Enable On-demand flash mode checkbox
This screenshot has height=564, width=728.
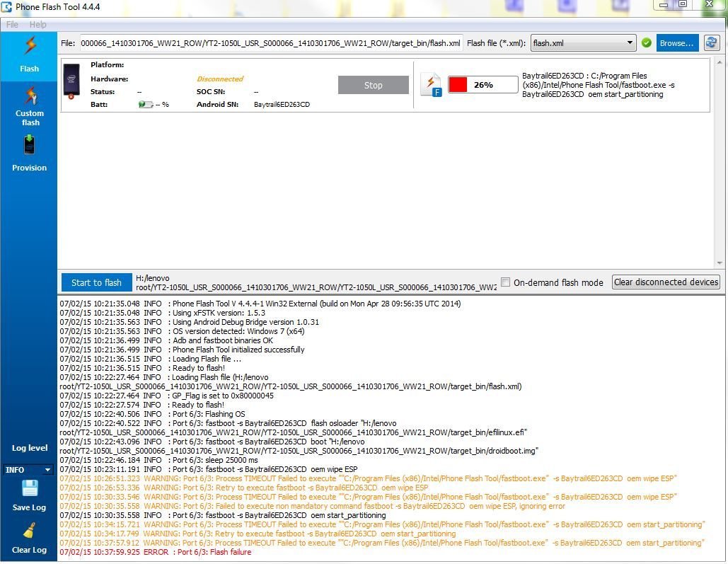pos(506,282)
